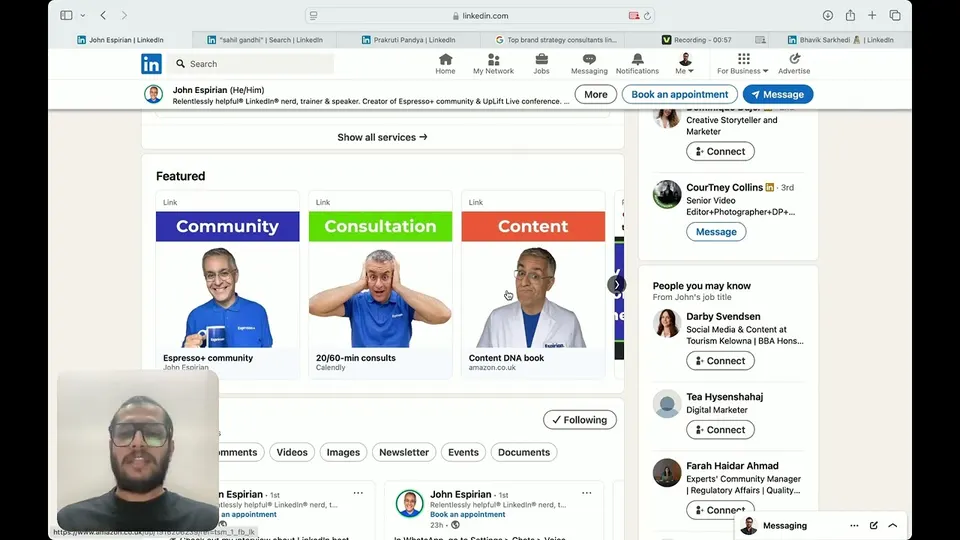Open the Advertise link
The width and height of the screenshot is (960, 540).
[x=794, y=64]
